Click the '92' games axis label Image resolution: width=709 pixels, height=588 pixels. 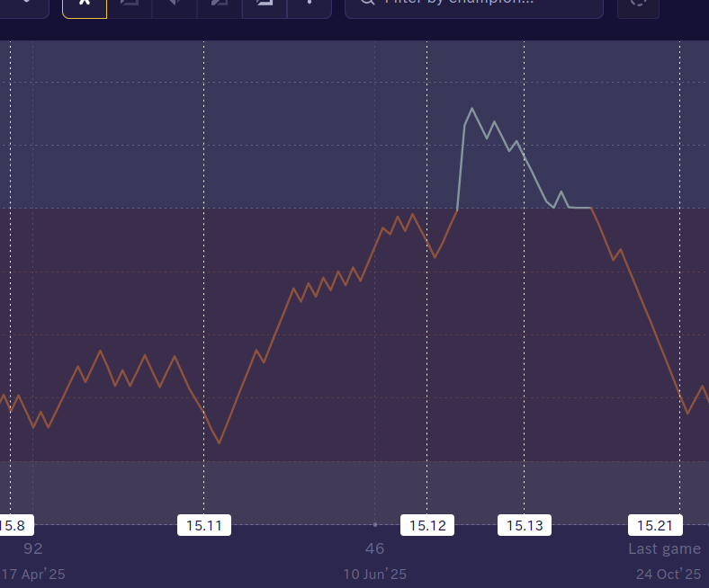pos(33,548)
